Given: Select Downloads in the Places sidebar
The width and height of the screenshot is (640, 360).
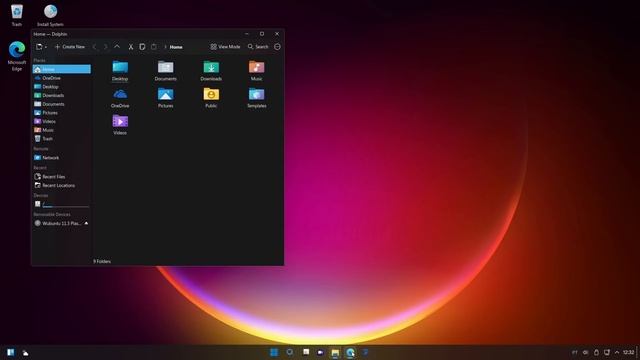Looking at the screenshot, I should tap(62, 95).
